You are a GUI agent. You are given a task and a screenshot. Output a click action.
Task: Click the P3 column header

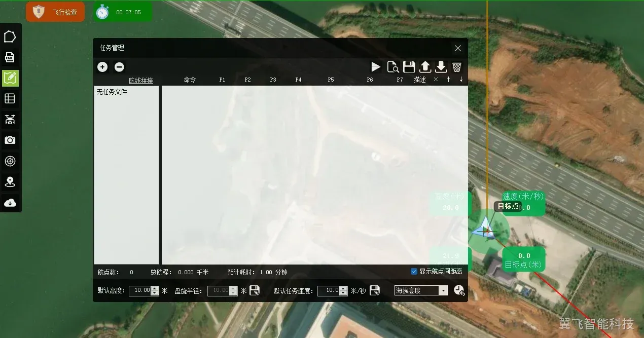(x=273, y=80)
